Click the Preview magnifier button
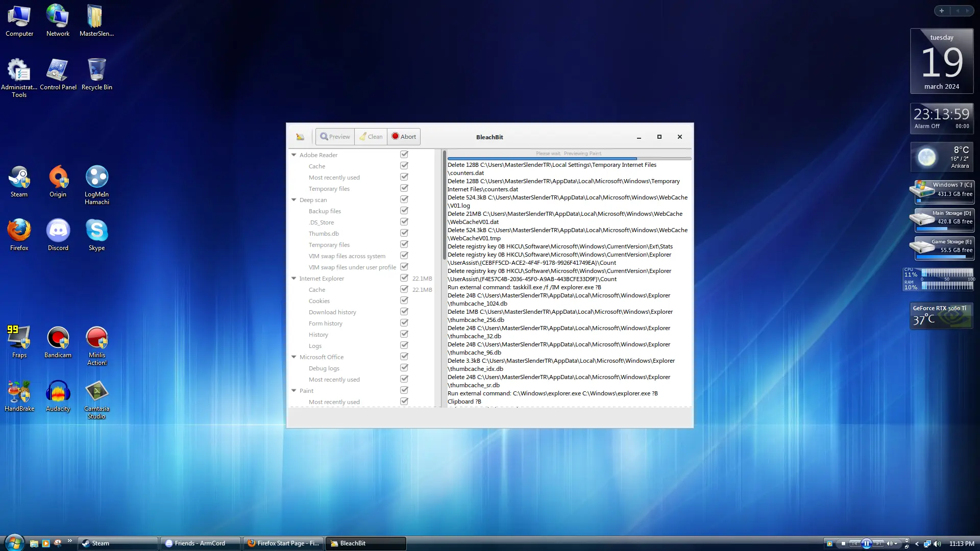 point(335,137)
